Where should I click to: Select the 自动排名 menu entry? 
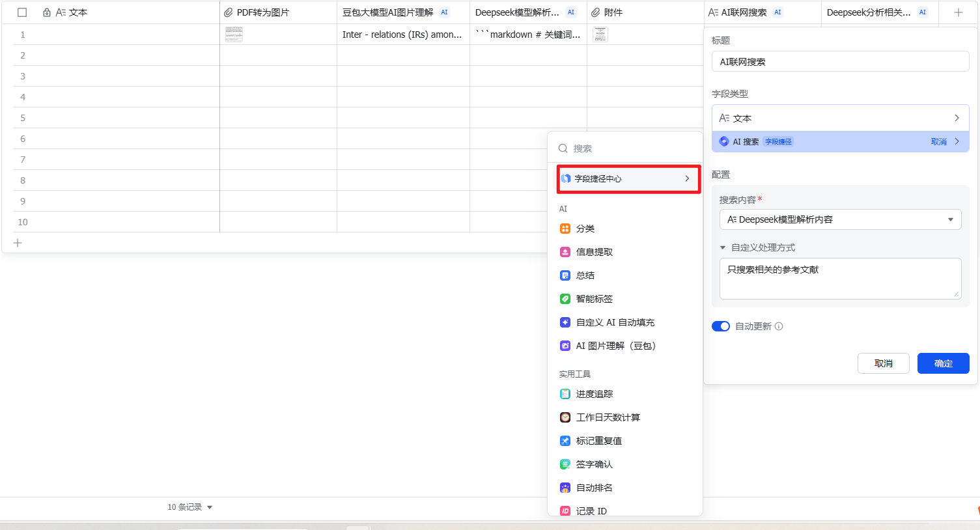click(625, 488)
